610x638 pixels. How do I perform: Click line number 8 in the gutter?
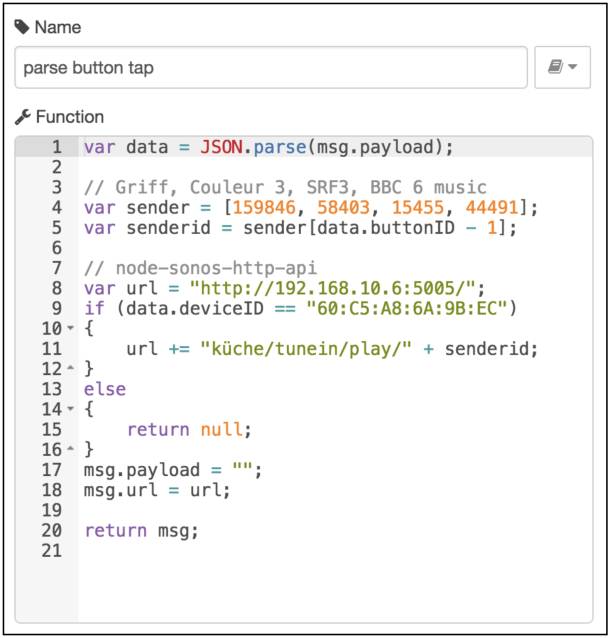pyautogui.click(x=56, y=288)
